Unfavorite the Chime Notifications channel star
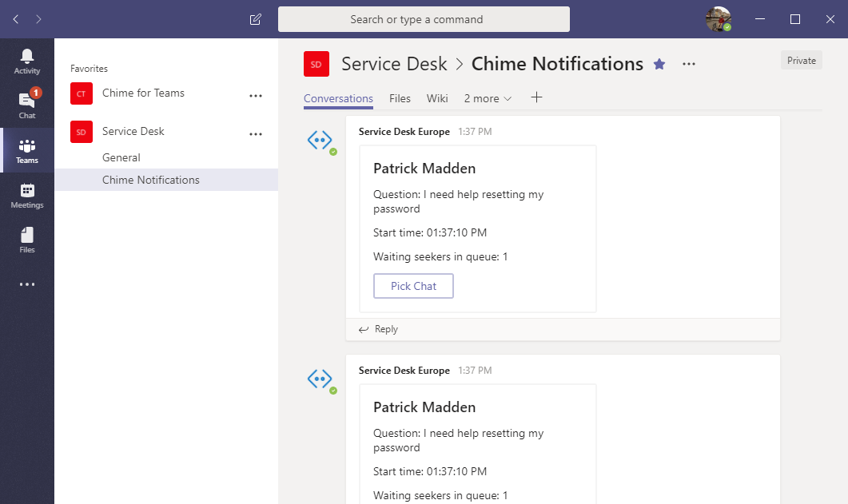Viewport: 848px width, 504px height. [659, 64]
